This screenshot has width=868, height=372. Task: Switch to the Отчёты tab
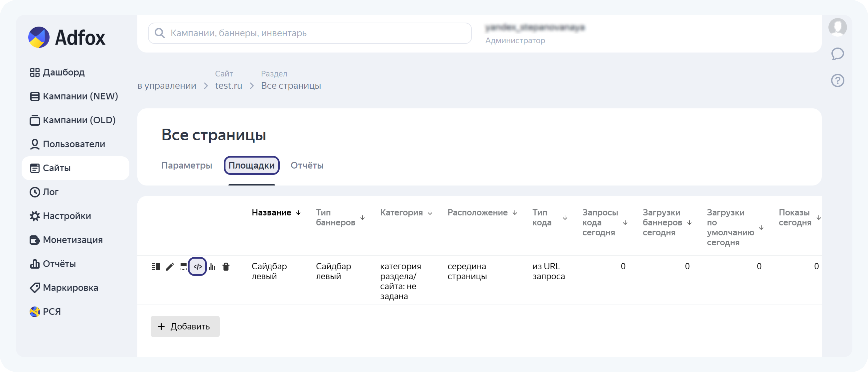click(x=307, y=166)
